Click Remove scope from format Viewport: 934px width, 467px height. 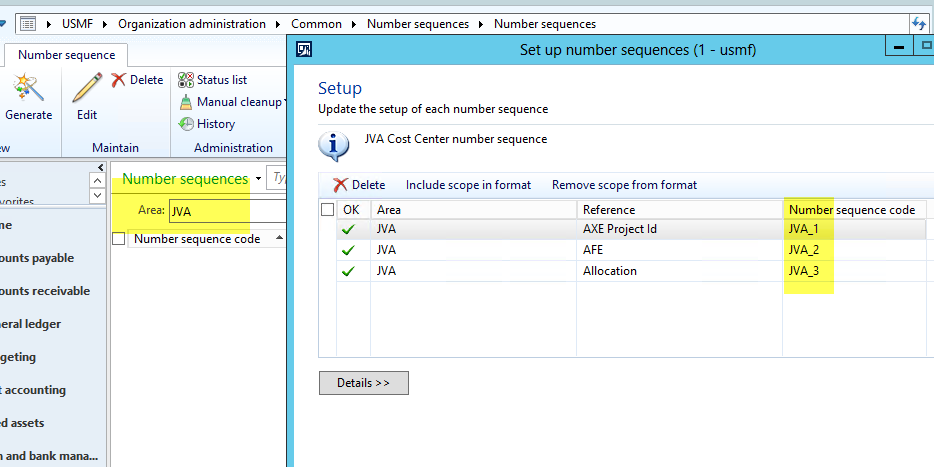624,185
